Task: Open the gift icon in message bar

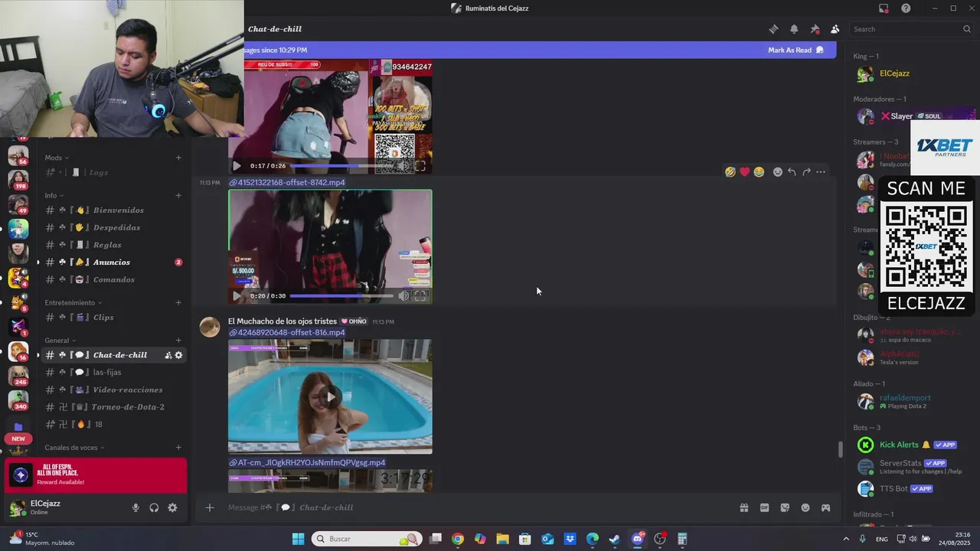Action: (x=743, y=507)
